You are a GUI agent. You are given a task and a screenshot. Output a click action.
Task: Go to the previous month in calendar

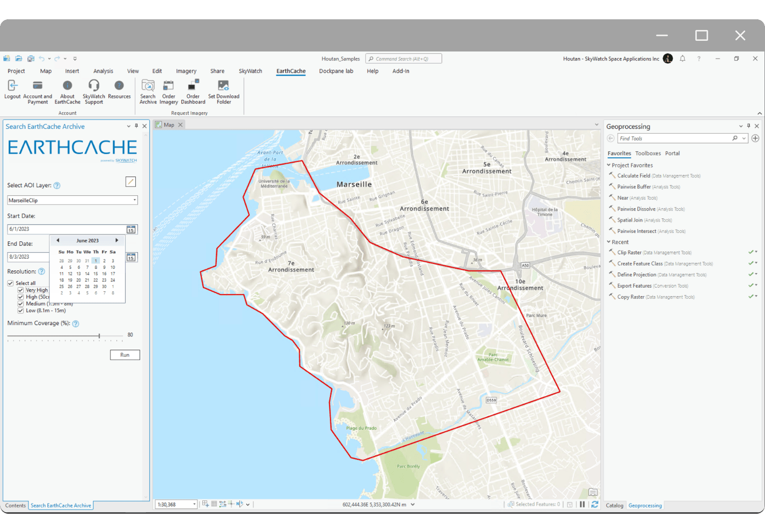(58, 240)
